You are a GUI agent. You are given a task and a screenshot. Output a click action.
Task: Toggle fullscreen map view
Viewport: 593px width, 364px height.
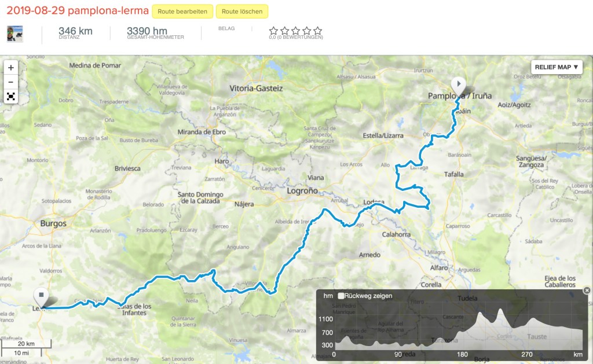pyautogui.click(x=11, y=97)
